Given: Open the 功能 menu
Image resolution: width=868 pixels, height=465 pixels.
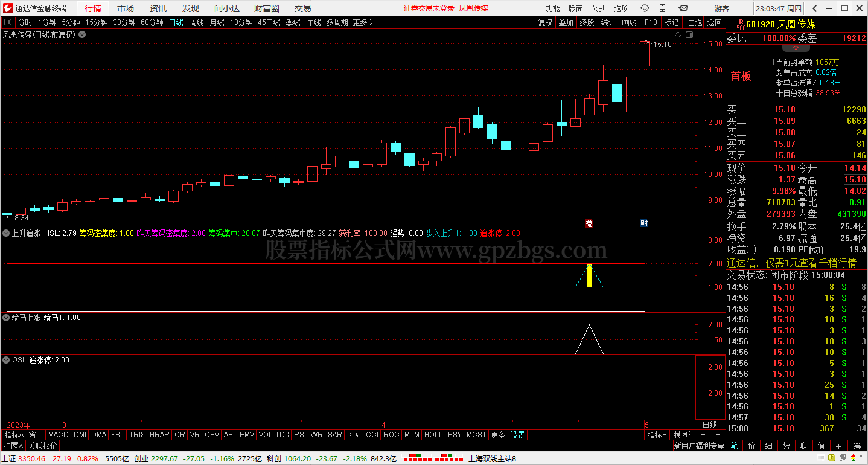Looking at the screenshot, I should click(x=552, y=8).
